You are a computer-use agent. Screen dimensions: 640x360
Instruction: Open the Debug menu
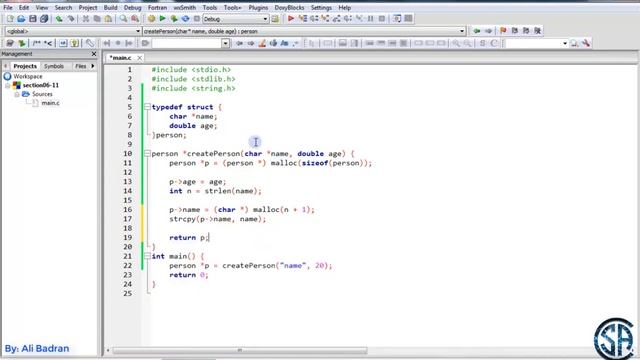pyautogui.click(x=132, y=7)
